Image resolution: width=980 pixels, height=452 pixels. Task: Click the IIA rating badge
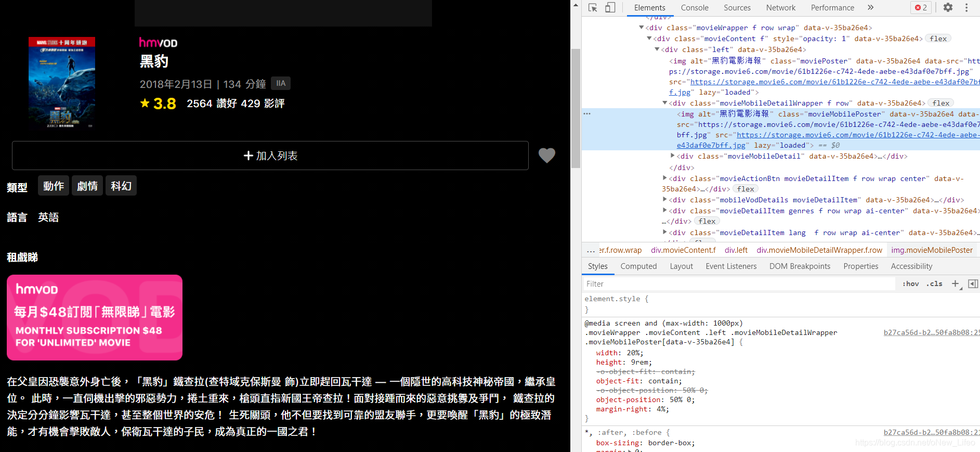pos(281,83)
